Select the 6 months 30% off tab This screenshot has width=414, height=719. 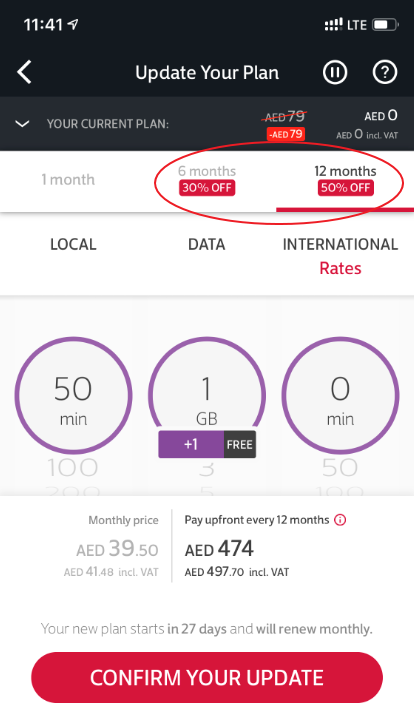(207, 180)
